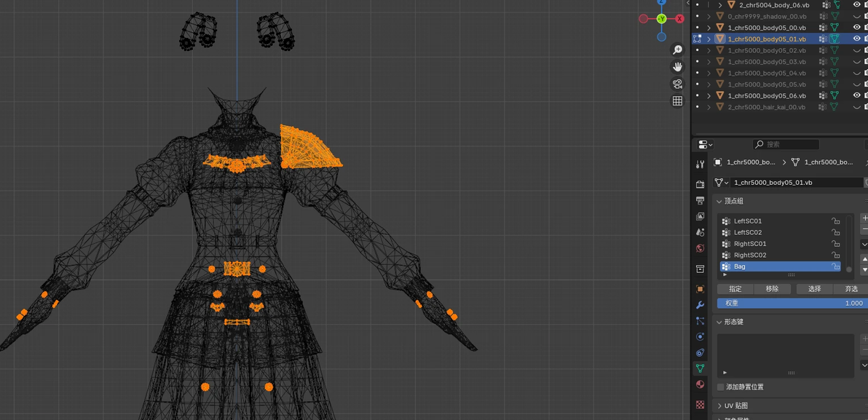Image resolution: width=868 pixels, height=420 pixels.
Task: Expand 1_chr5000_body05_00.vb in outliner
Action: [709, 27]
